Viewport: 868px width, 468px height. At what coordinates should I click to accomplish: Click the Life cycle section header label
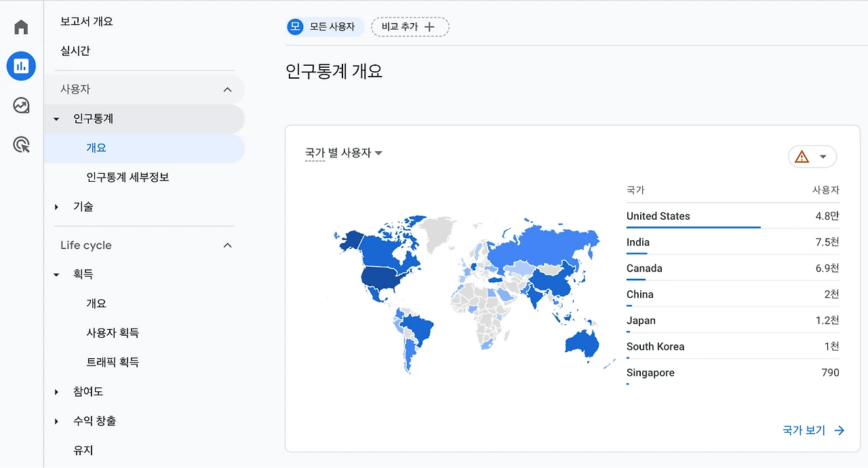[86, 246]
